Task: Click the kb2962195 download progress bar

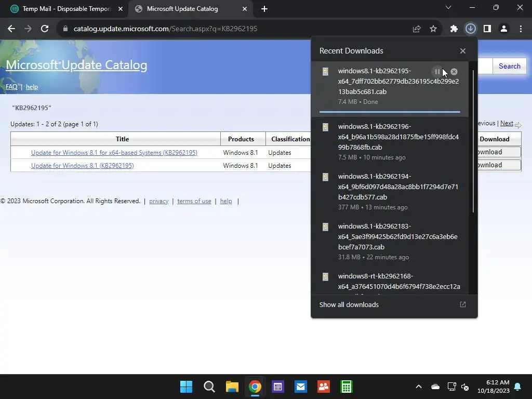Action: tap(390, 112)
